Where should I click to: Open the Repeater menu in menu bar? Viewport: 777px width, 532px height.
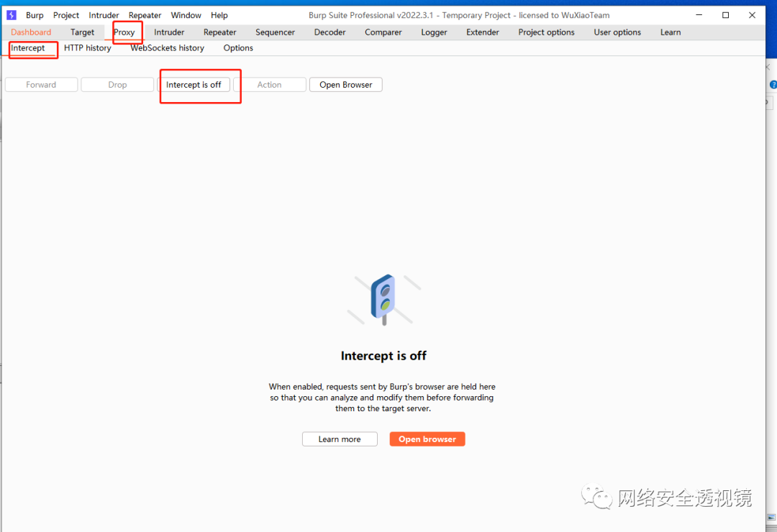pyautogui.click(x=145, y=15)
